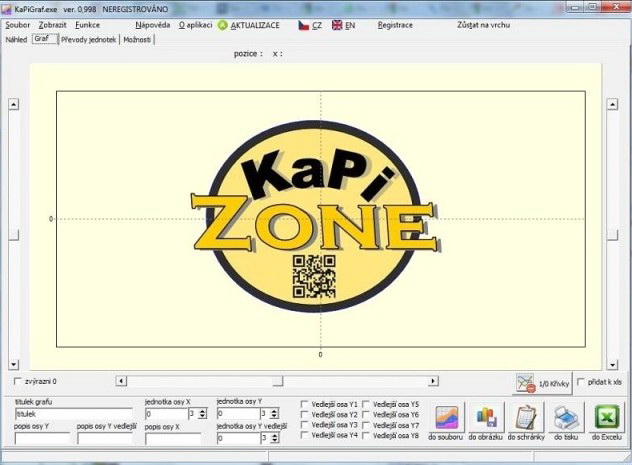Click the 'do souboru' save to file icon

447,417
